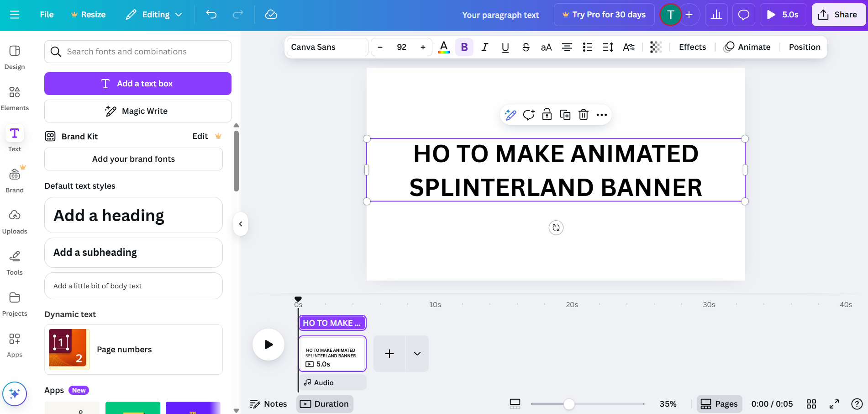Image resolution: width=868 pixels, height=414 pixels.
Task: Lock the selected text element
Action: (x=547, y=115)
